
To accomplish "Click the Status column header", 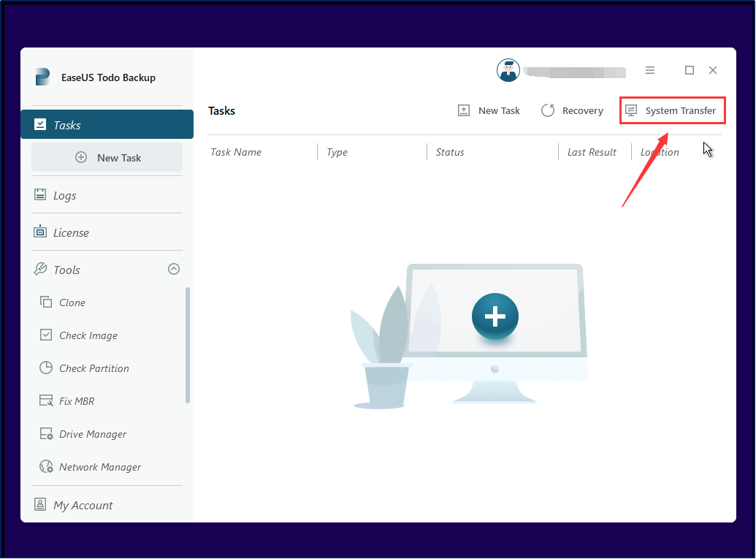I will pyautogui.click(x=449, y=152).
